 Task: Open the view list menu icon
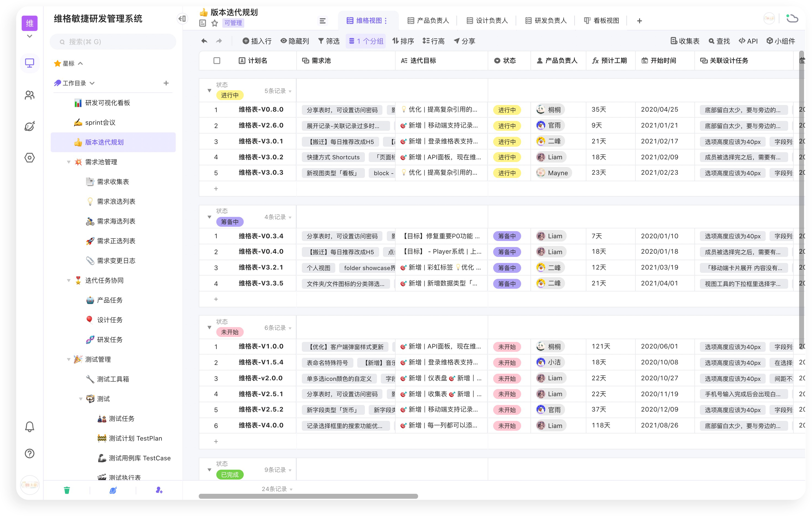click(322, 21)
